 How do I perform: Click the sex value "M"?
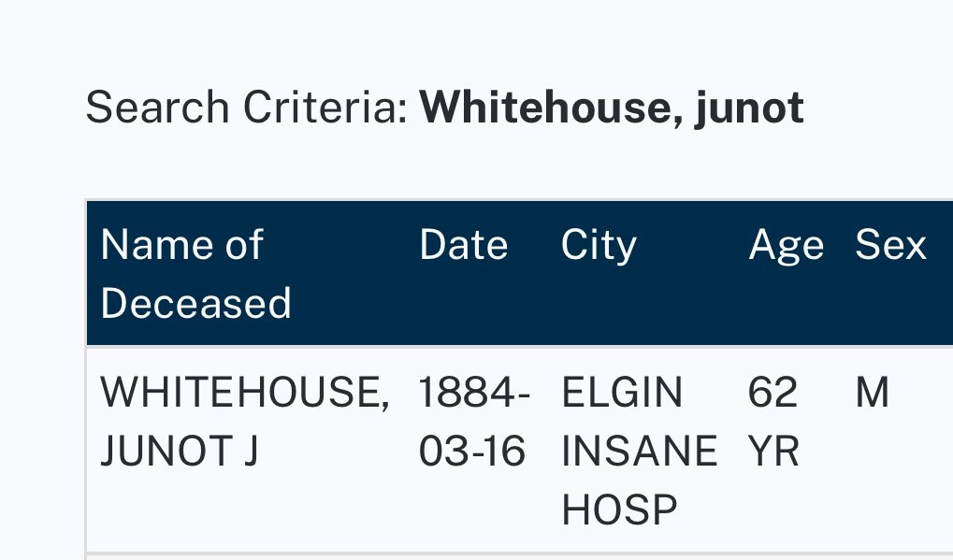[x=872, y=394]
